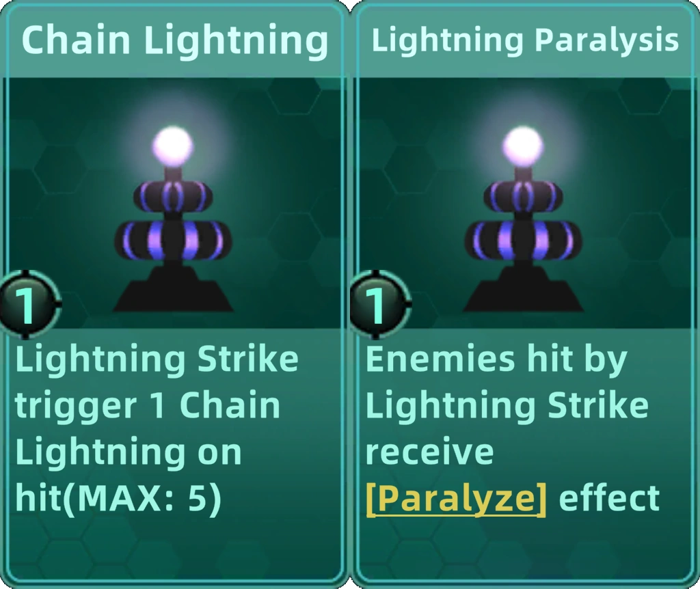Image resolution: width=700 pixels, height=589 pixels.
Task: Click the tesla tower icon on Chain Lightning card
Action: tap(173, 219)
